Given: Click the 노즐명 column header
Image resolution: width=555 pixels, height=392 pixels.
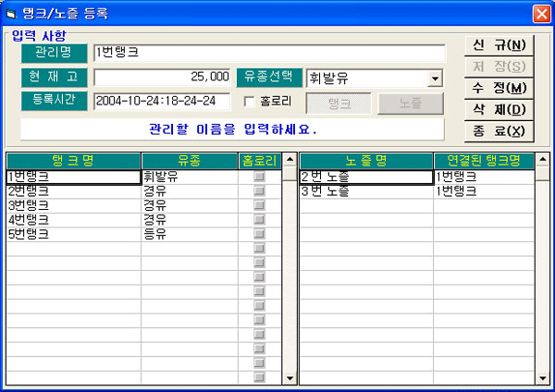Looking at the screenshot, I should [x=366, y=161].
